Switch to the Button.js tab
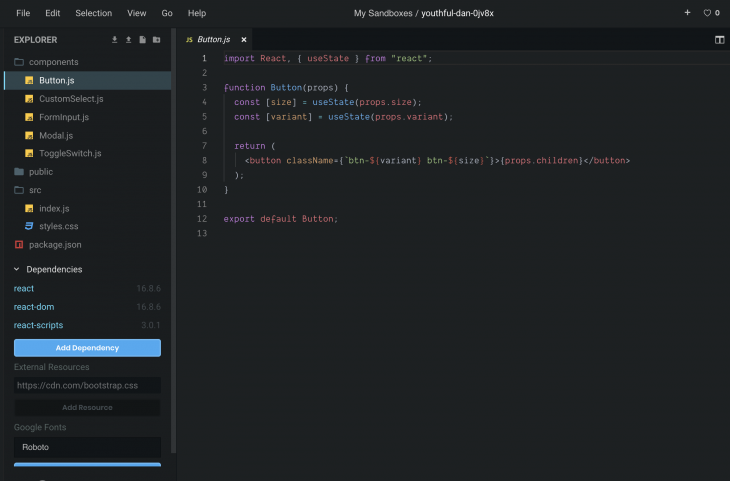The image size is (730, 481). [213, 40]
